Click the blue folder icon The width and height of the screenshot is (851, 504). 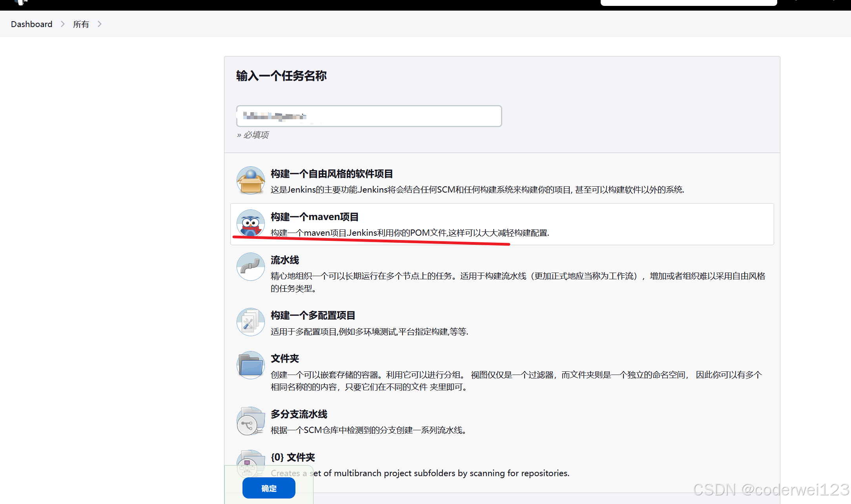(x=250, y=365)
